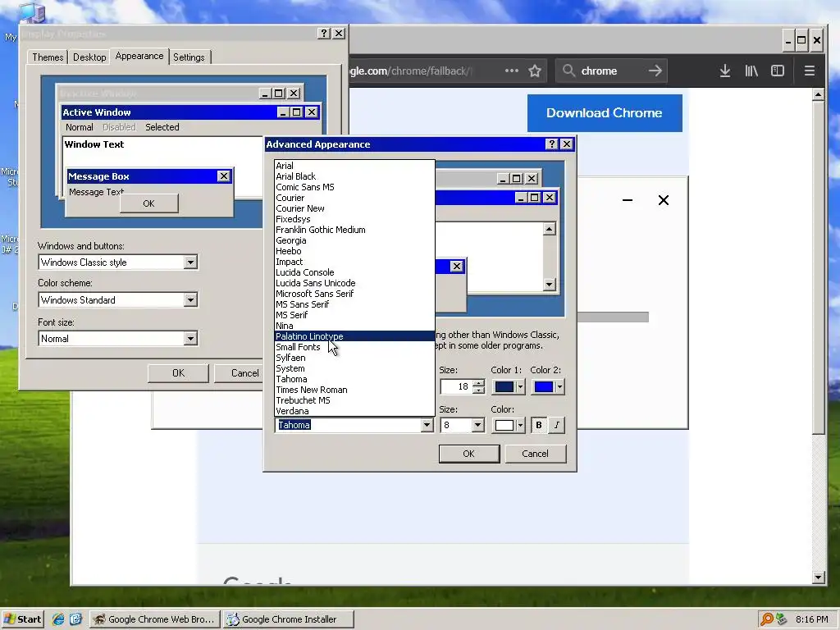
Task: Choose Times New Roman font
Action: click(354, 390)
